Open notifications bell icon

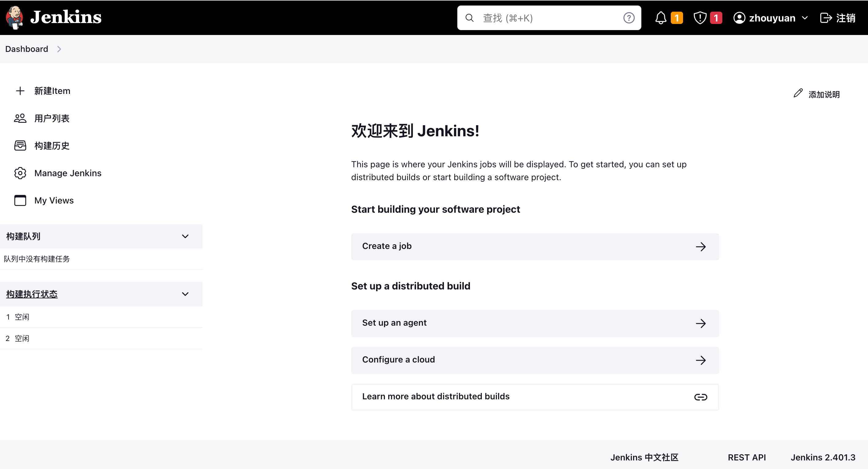[660, 18]
